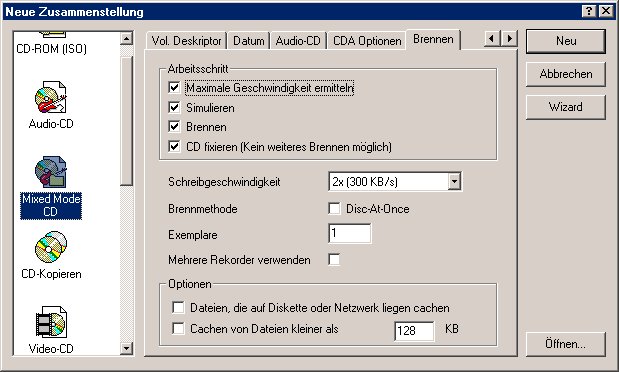Select the Audio-CD compilation icon
Viewport: 619px width, 372px height.
[51, 98]
